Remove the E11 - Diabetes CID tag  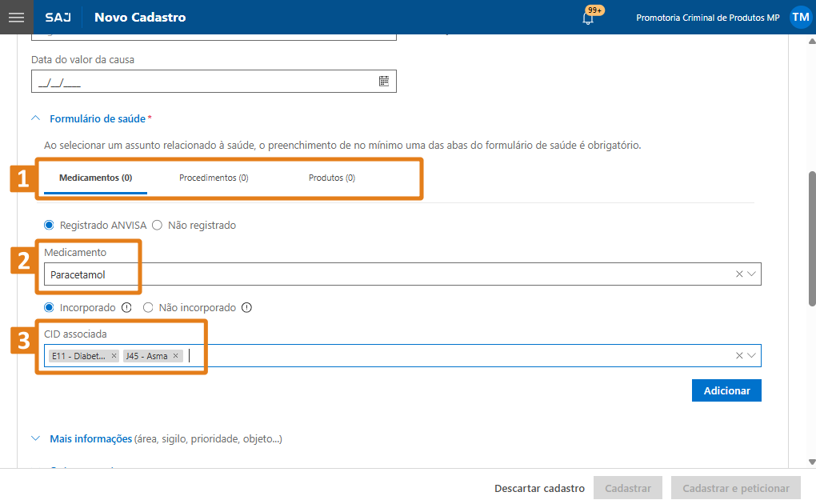(114, 356)
